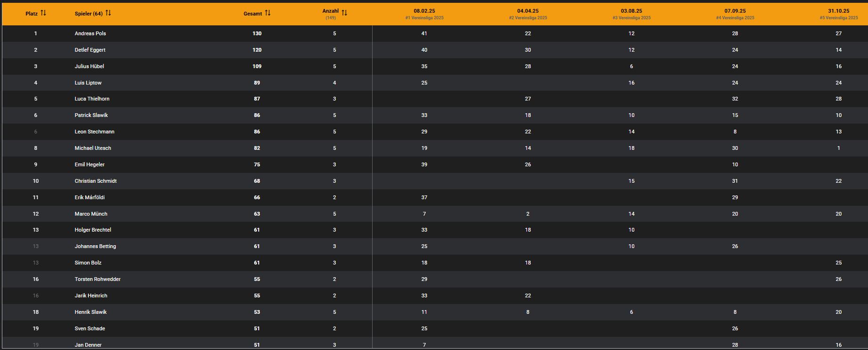
Task: Sort by Gesamt using arrow icon
Action: pyautogui.click(x=268, y=13)
